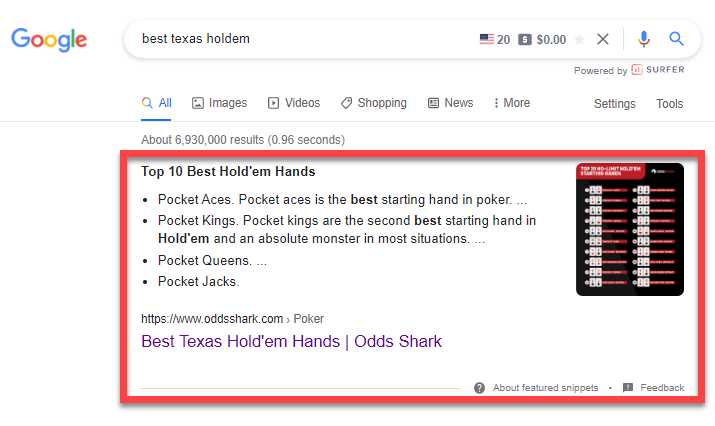Go to the News tab
Screen dimensions: 715x426
click(x=450, y=103)
